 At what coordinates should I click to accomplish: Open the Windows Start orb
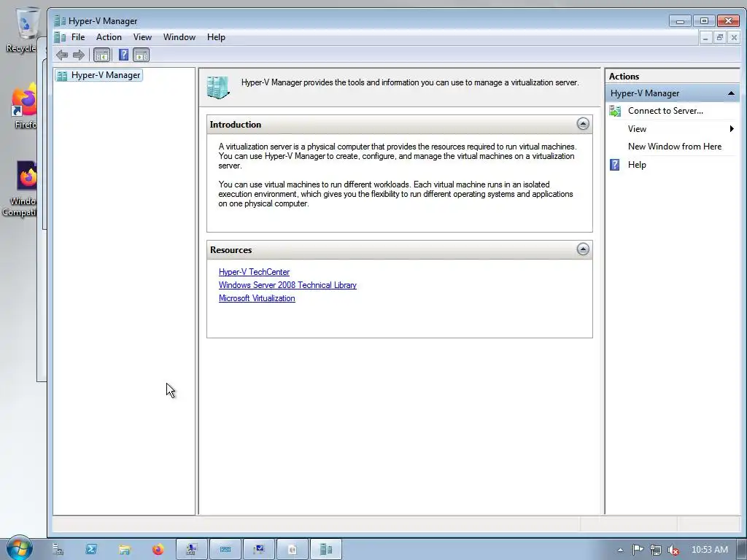click(x=19, y=548)
